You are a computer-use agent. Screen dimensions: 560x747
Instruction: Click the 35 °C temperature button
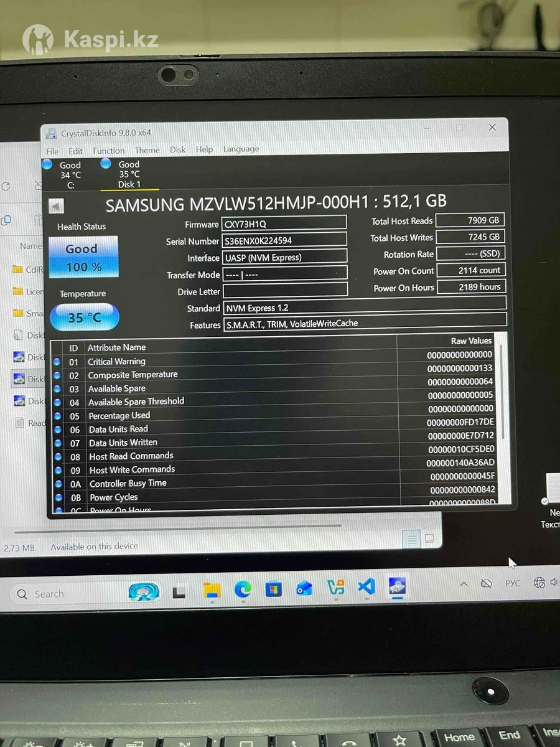tap(84, 317)
